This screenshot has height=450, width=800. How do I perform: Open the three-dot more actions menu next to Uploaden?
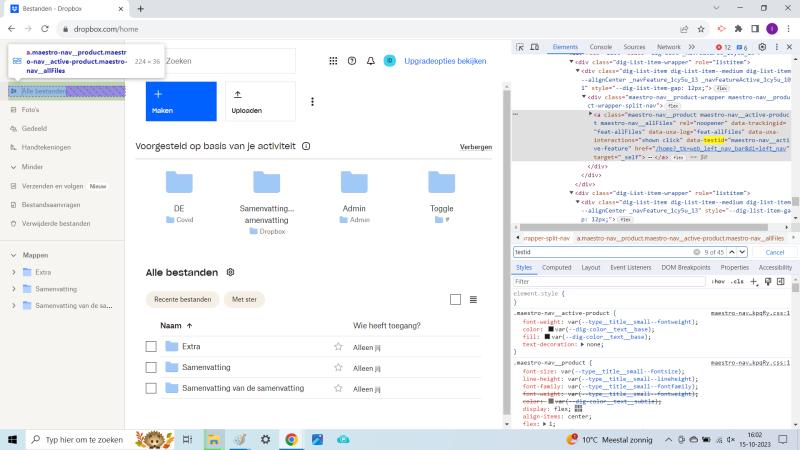point(312,102)
